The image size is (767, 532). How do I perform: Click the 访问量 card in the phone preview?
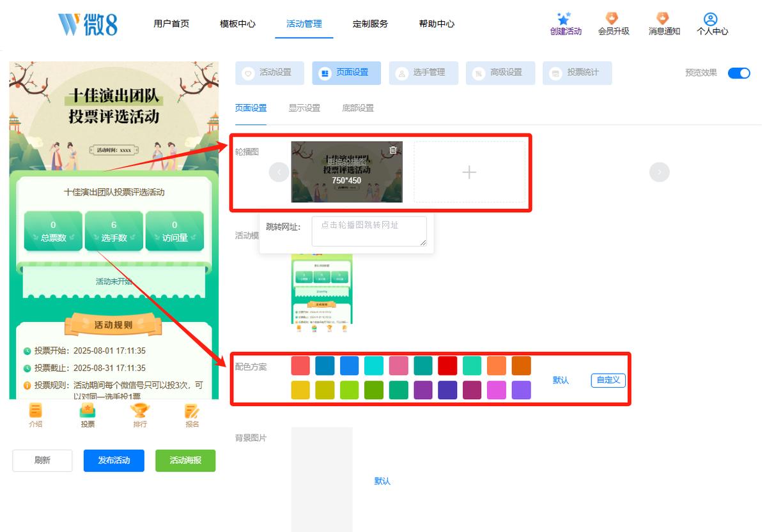[x=174, y=231]
